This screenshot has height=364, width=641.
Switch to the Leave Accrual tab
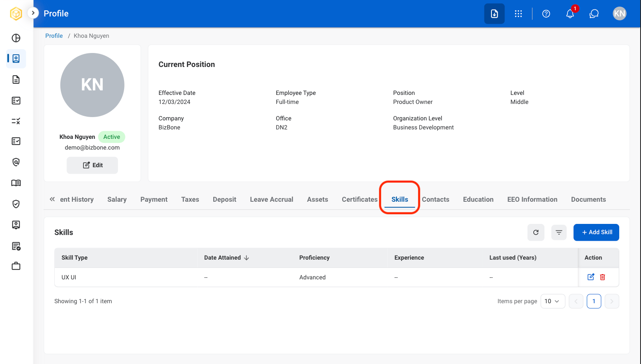pos(272,199)
